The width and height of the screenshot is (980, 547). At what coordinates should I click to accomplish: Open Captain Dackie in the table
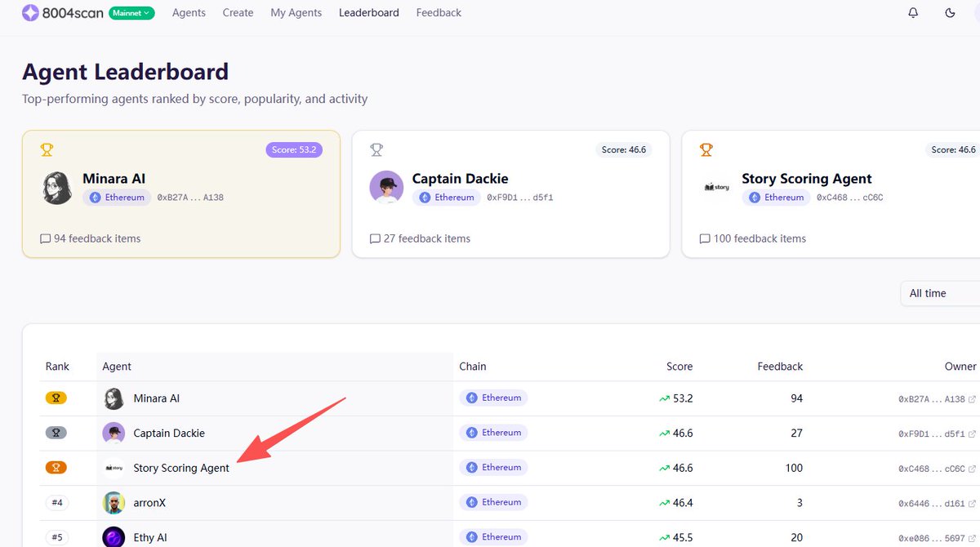coord(169,433)
